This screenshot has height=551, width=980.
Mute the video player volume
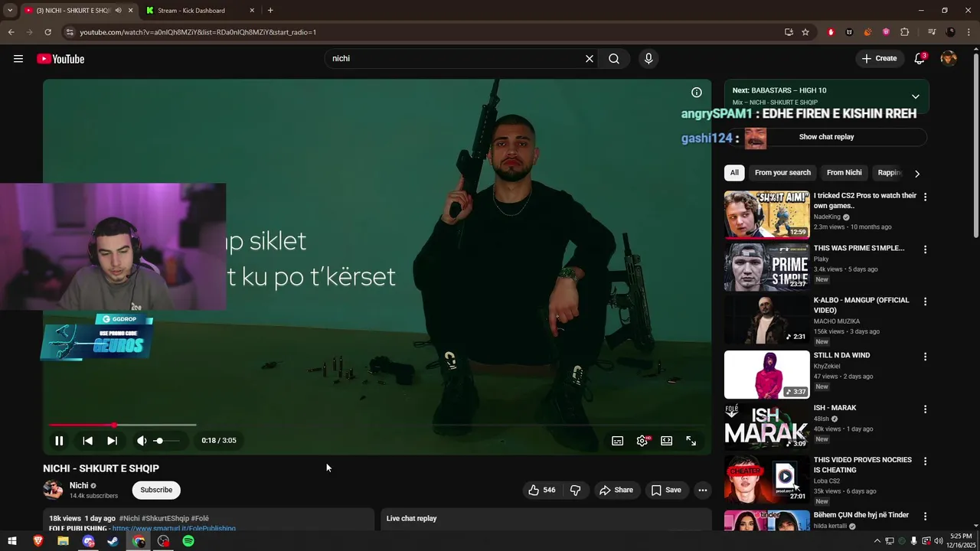tap(142, 441)
